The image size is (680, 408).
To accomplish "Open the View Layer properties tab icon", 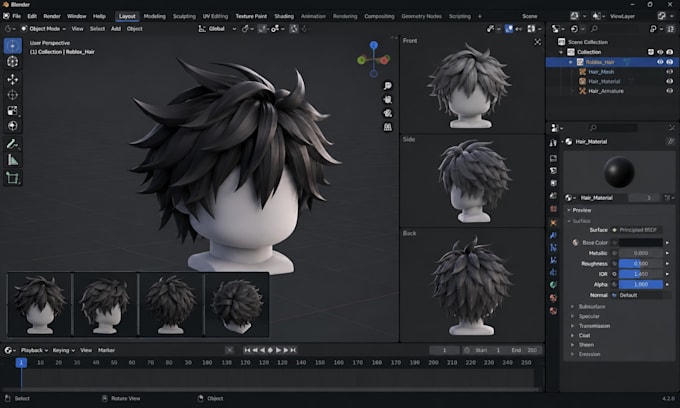I will point(553,183).
